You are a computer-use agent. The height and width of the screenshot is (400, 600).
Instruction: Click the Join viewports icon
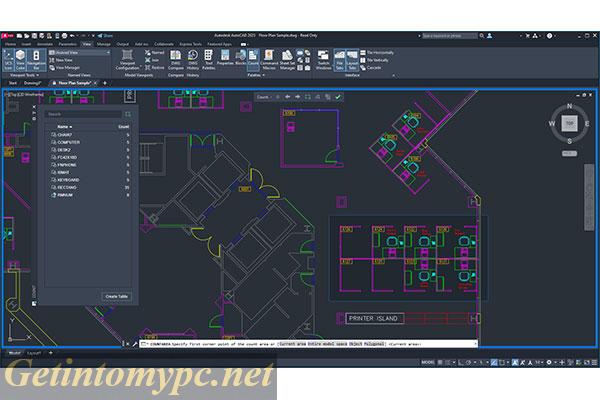pyautogui.click(x=148, y=60)
